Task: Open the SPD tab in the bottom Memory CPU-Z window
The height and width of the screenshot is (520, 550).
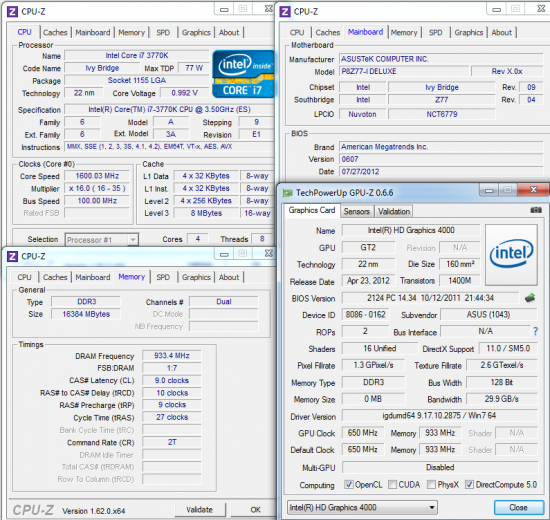Action: [x=163, y=277]
